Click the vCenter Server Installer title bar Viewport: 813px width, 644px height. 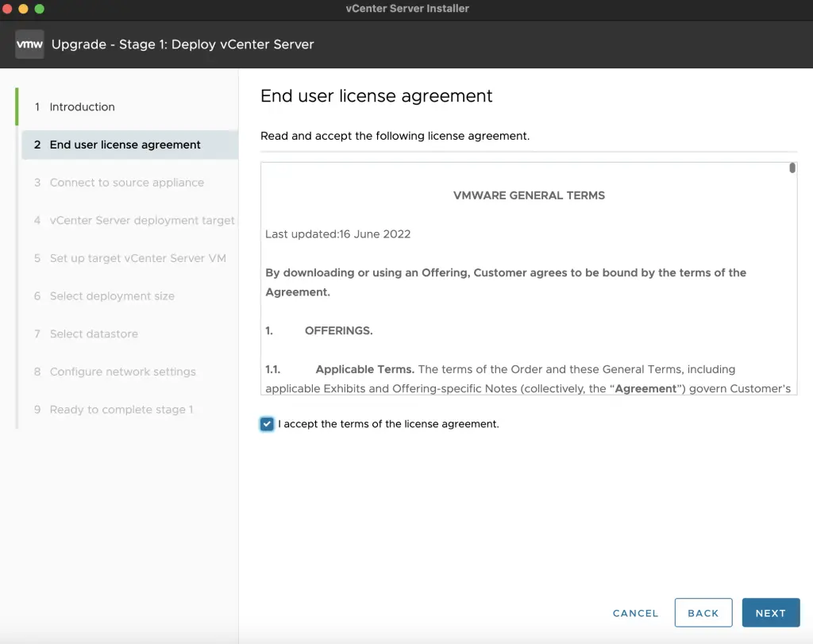[406, 9]
